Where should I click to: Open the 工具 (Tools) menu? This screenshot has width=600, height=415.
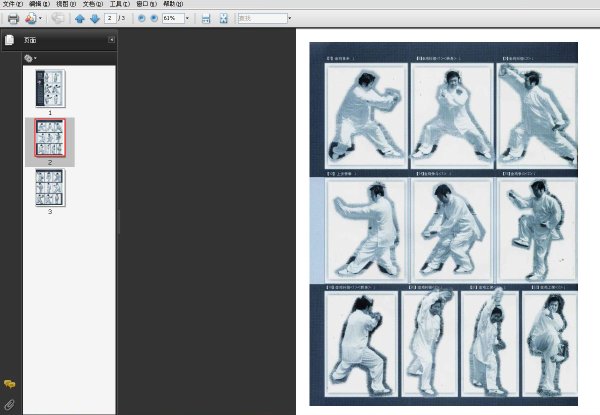[119, 4]
